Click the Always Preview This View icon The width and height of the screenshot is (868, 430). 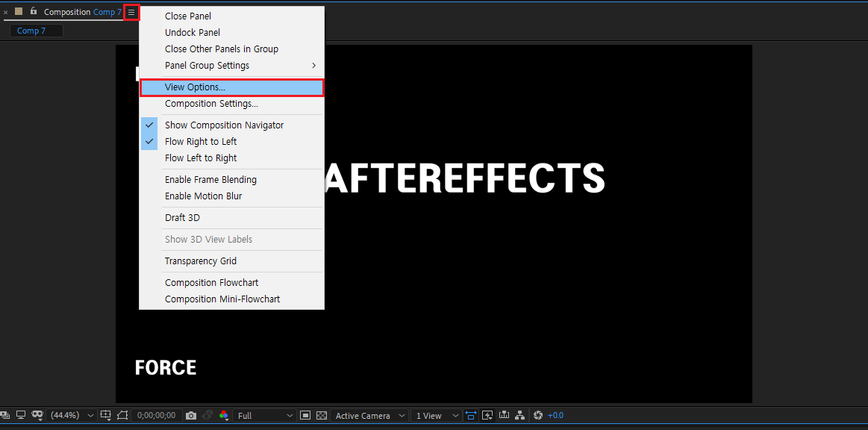(7, 416)
